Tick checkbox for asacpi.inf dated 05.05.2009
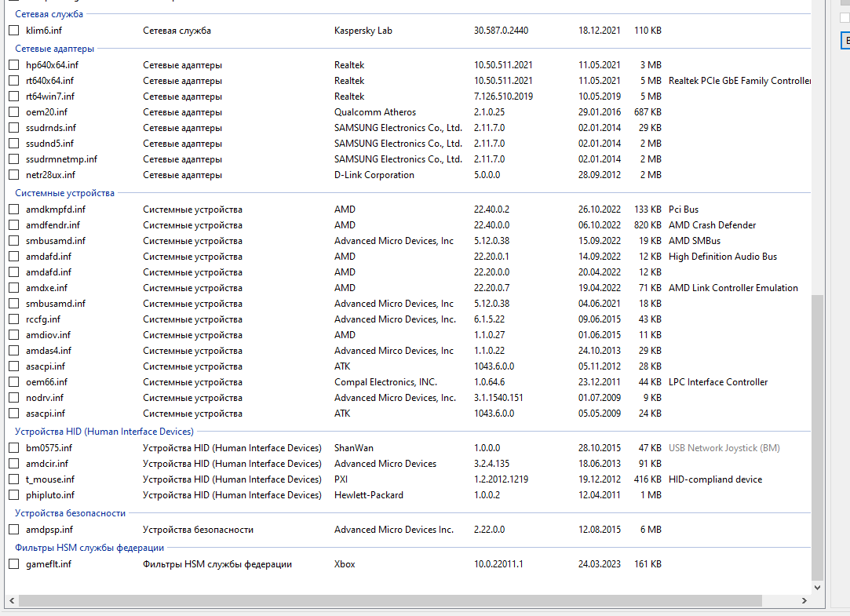This screenshot has width=850, height=616. (14, 414)
